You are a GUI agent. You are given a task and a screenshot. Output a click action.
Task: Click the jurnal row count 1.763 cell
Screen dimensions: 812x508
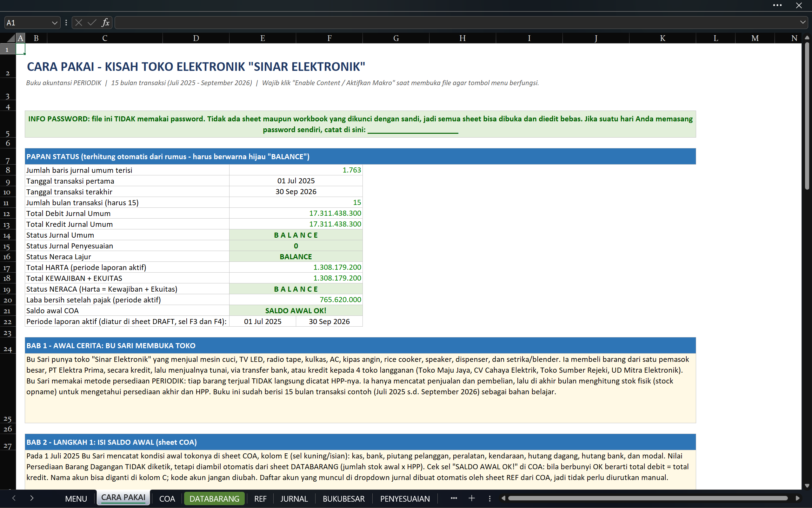tap(296, 170)
